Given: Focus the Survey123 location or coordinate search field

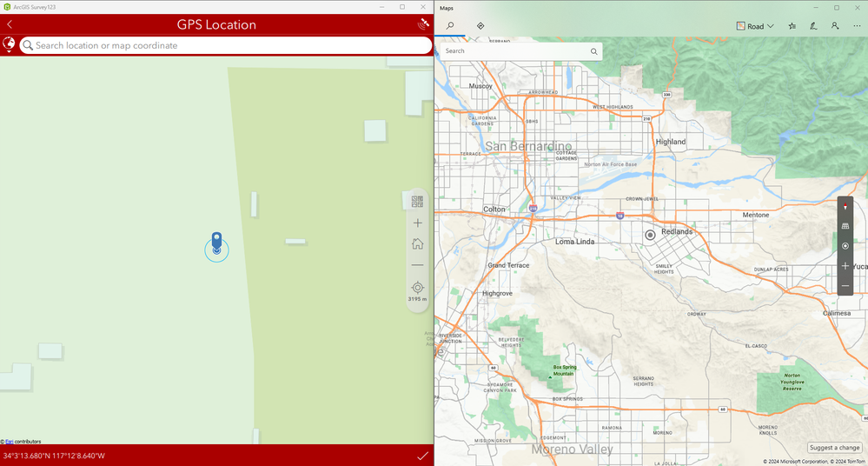Looking at the screenshot, I should pyautogui.click(x=226, y=45).
